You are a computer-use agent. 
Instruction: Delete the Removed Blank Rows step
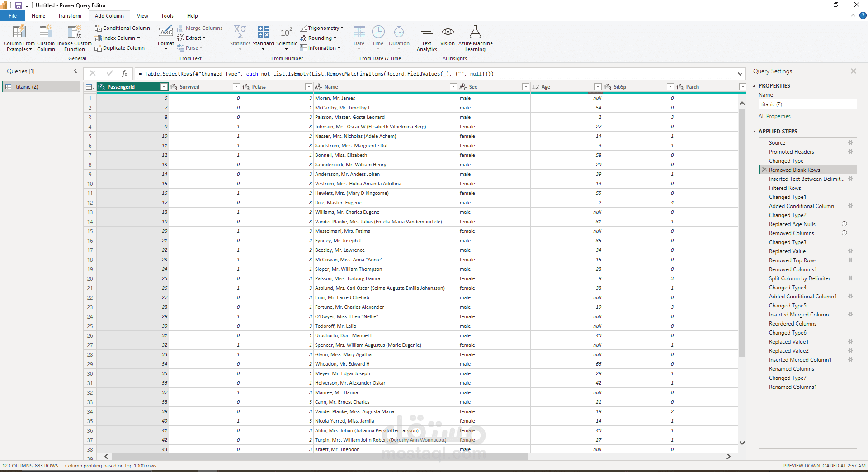[764, 170]
